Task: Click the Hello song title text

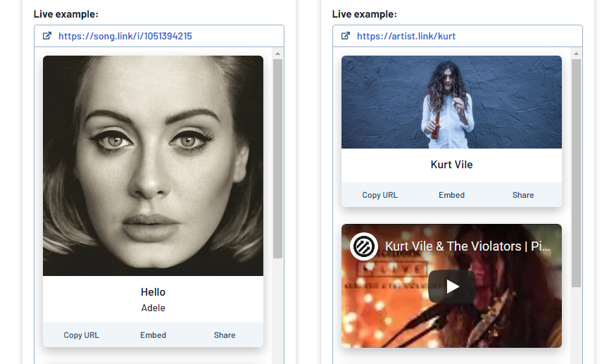Action: click(x=153, y=291)
